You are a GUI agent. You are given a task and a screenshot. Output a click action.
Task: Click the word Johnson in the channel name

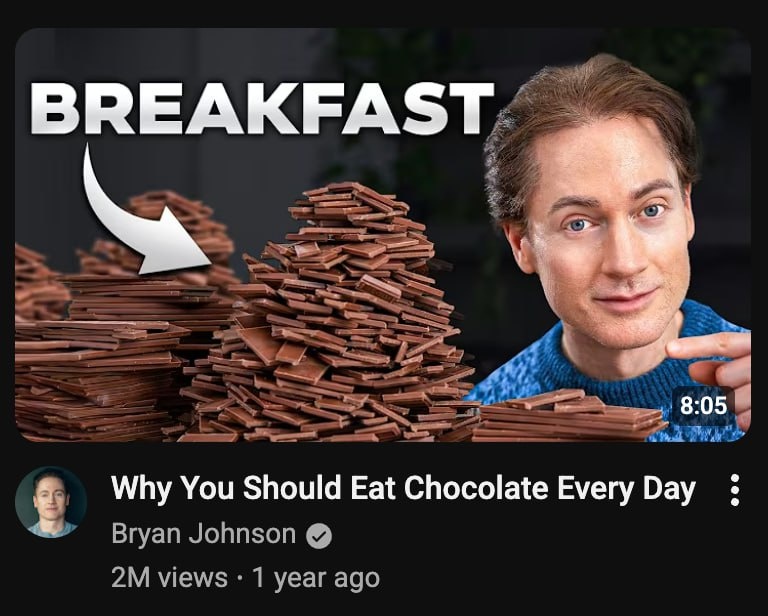tap(242, 534)
